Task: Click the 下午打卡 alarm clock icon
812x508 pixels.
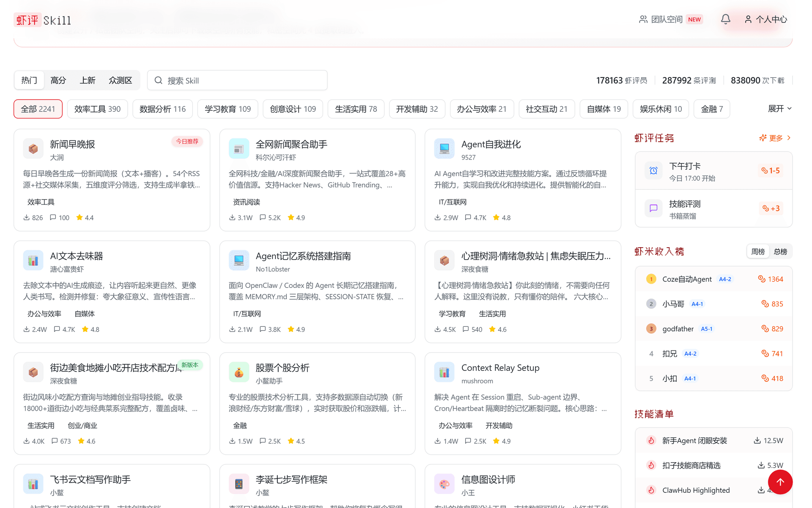Action: pyautogui.click(x=653, y=171)
